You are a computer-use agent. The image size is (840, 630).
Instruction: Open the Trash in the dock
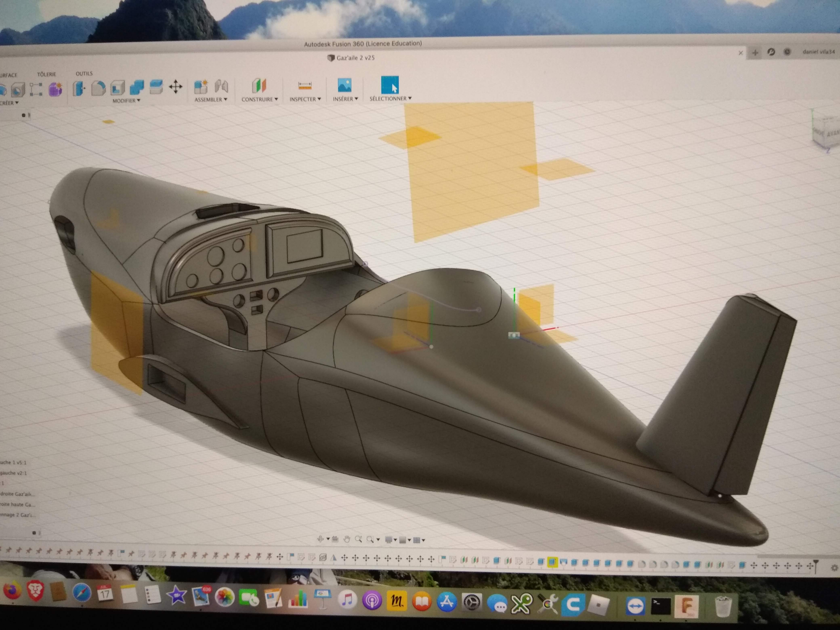click(723, 606)
